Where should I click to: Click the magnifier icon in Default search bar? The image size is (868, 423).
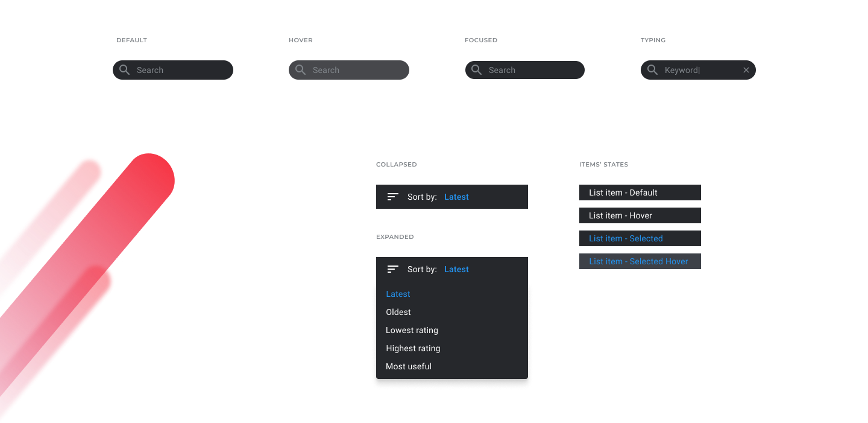click(124, 70)
